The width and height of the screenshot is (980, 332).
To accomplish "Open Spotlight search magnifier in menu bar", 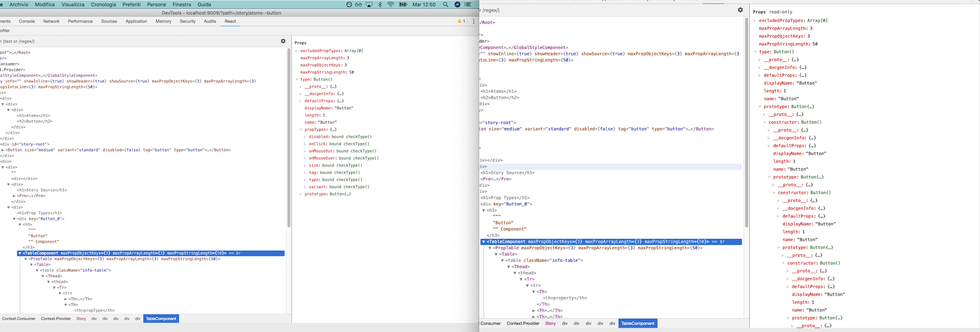I will click(445, 4).
